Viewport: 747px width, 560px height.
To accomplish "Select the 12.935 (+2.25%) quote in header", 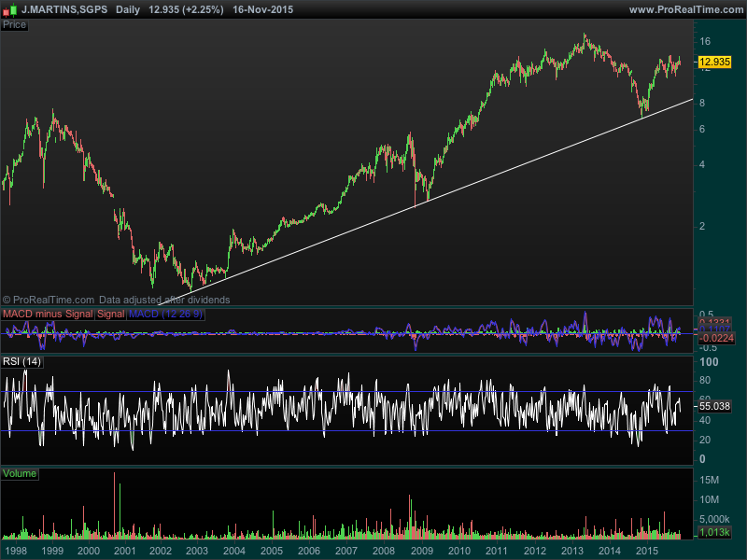I will 186,9.
